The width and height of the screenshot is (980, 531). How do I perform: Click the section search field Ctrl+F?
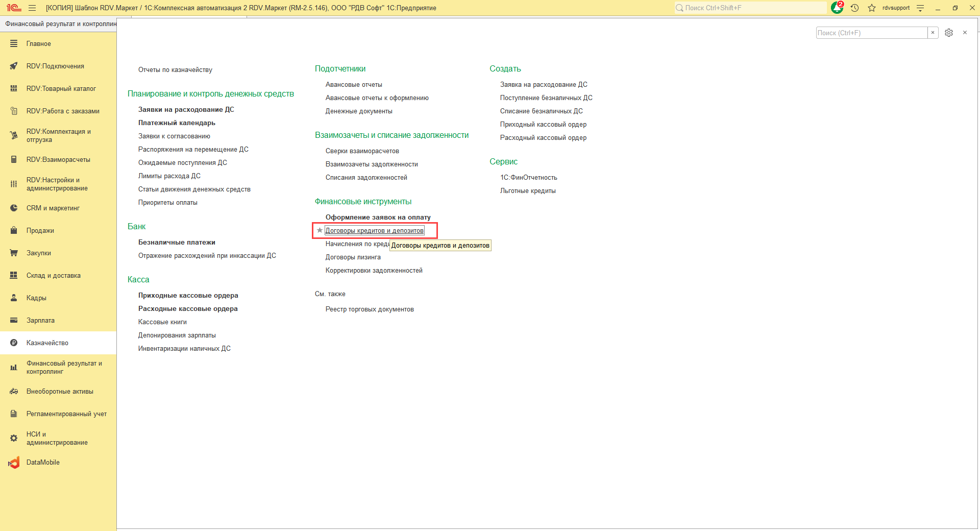coord(872,33)
